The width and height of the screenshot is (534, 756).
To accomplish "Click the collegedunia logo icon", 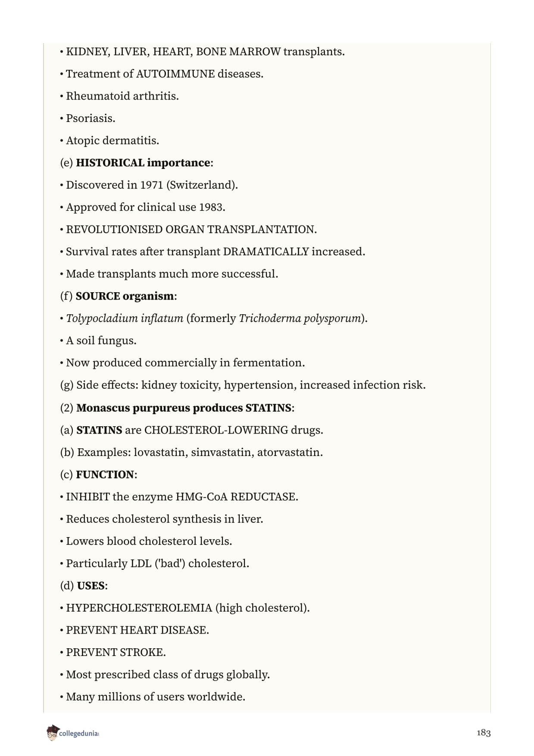I will [x=52, y=732].
